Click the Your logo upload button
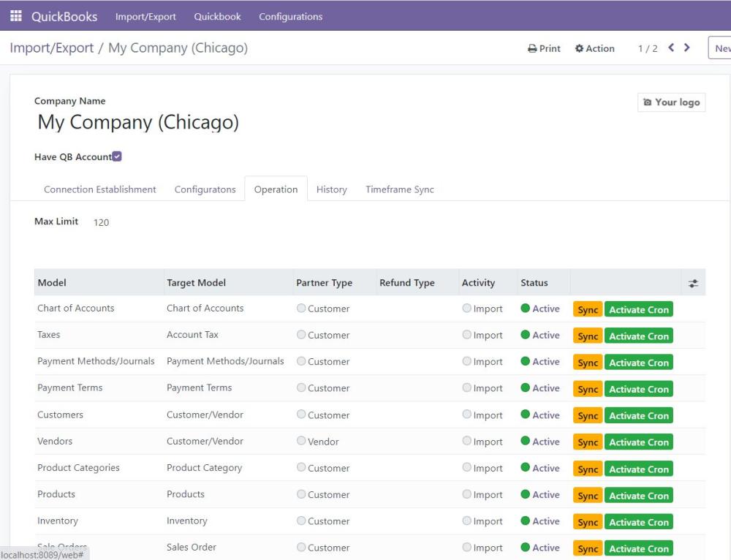731x560 pixels. point(671,102)
